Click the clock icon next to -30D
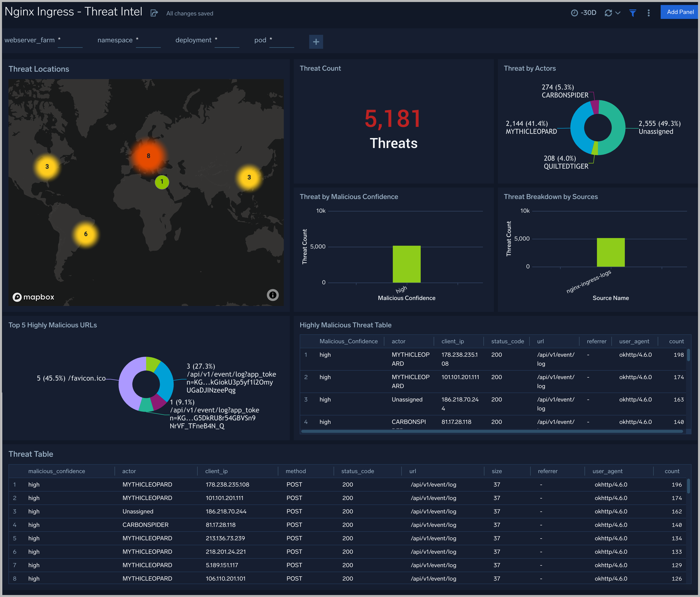Screen dimensions: 700x597 click(x=575, y=12)
